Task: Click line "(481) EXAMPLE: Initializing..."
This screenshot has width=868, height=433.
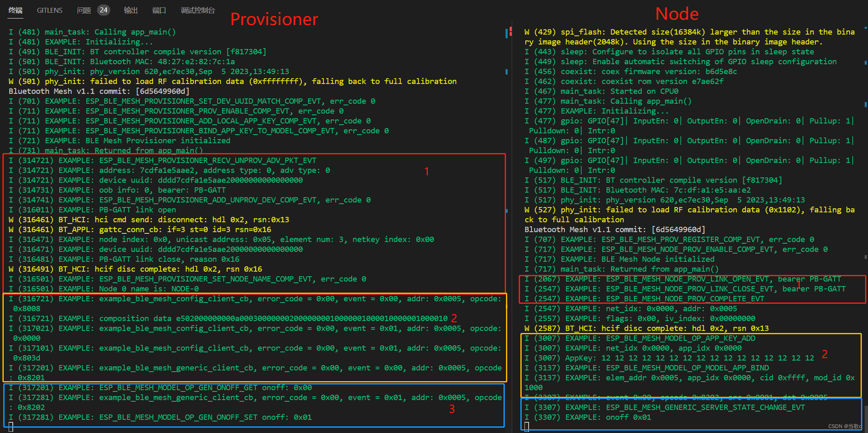Action: click(x=81, y=42)
